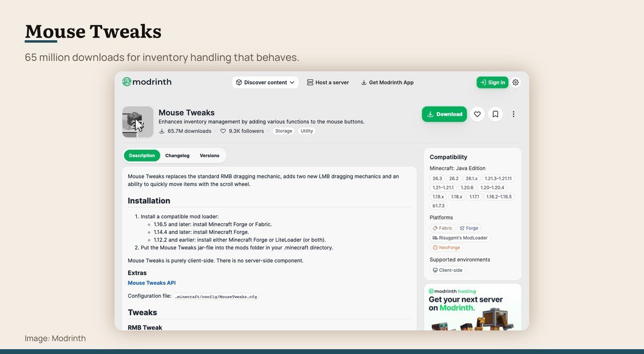The width and height of the screenshot is (644, 354).
Task: Click the 65.7M downloads stat
Action: click(185, 131)
